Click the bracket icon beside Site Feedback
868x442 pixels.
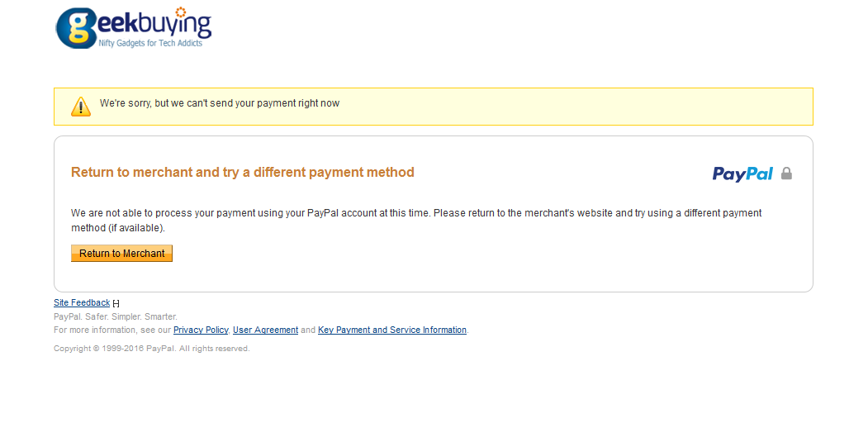116,304
